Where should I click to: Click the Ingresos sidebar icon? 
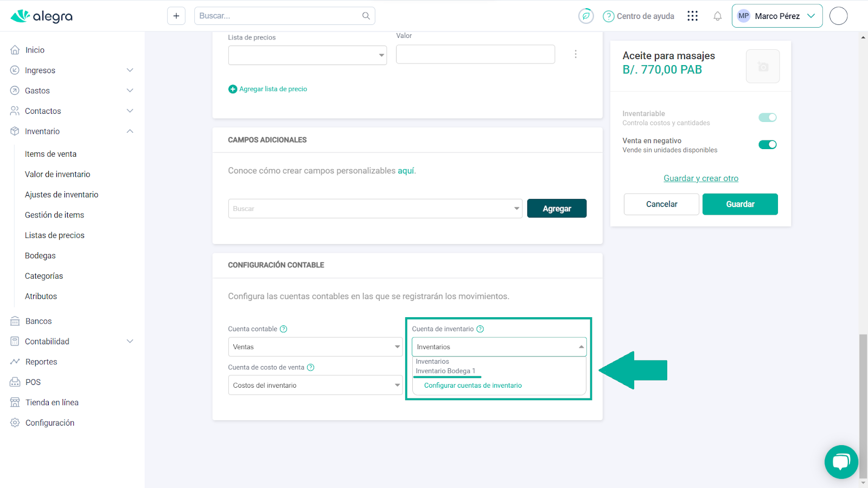pyautogui.click(x=15, y=70)
